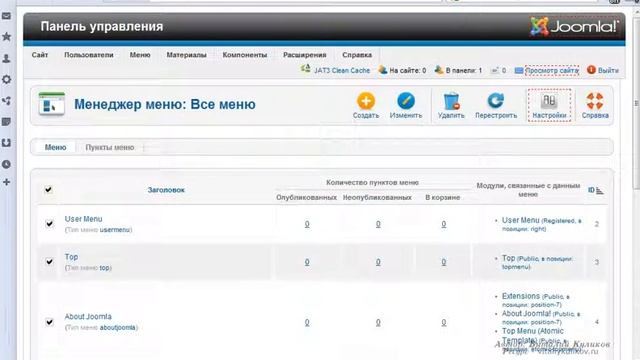Click the share icon in the left sidebar
Viewport: 640px width, 360px height.
coord(7,100)
